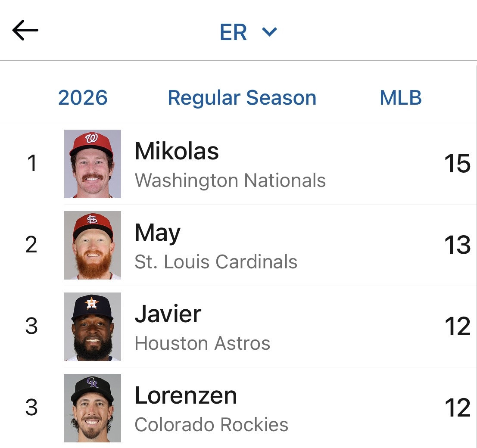Open the St. Louis Cardinals player headshot
Screen dimensions: 477x448
(x=93, y=245)
